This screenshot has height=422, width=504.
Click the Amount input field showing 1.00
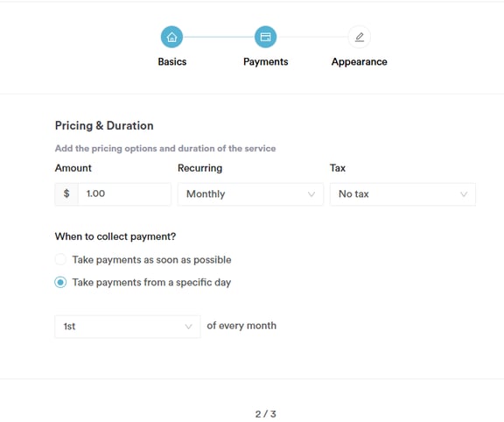coord(125,193)
